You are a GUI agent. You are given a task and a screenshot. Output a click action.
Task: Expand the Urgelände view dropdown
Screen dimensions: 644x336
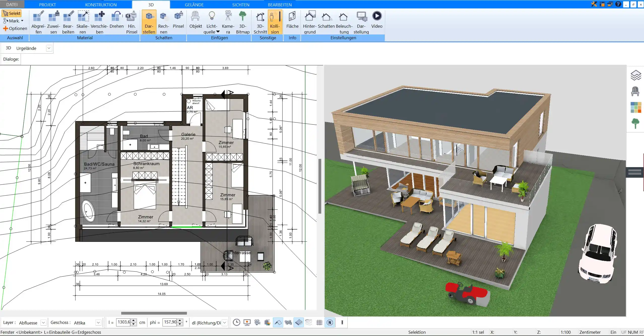pos(49,48)
